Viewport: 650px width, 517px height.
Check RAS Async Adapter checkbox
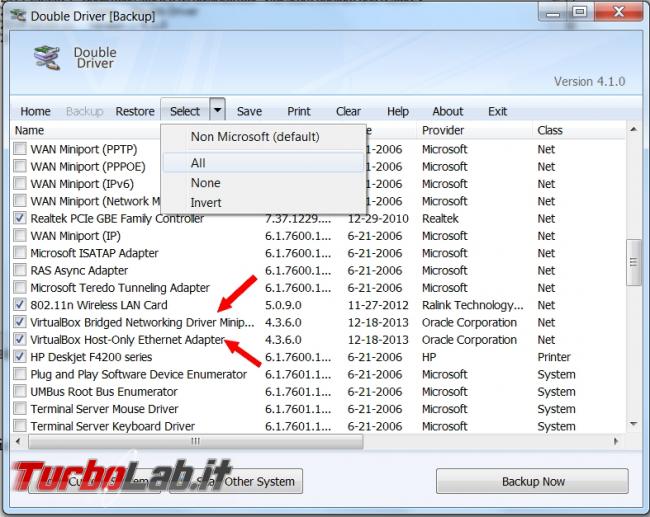pyautogui.click(x=20, y=270)
